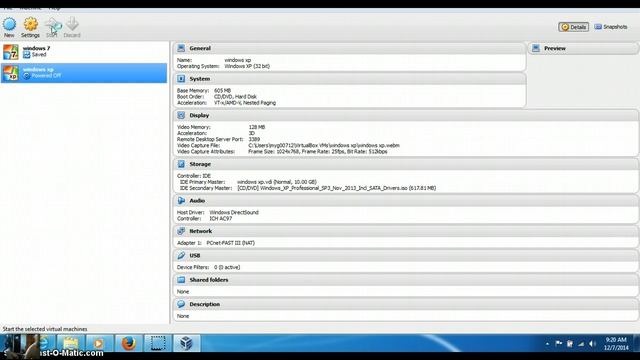This screenshot has height=360, width=640.
Task: Click the "0 (0 active)" device filters value
Action: click(x=227, y=267)
